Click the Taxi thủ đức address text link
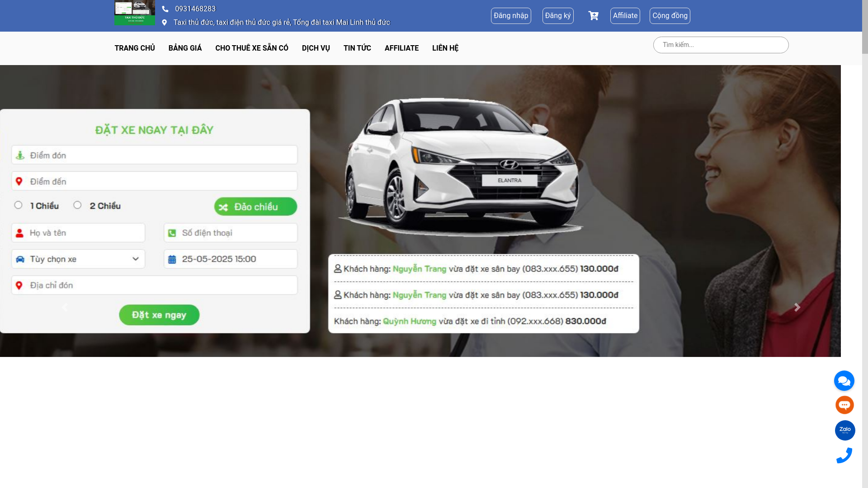The image size is (868, 488). pyautogui.click(x=282, y=23)
